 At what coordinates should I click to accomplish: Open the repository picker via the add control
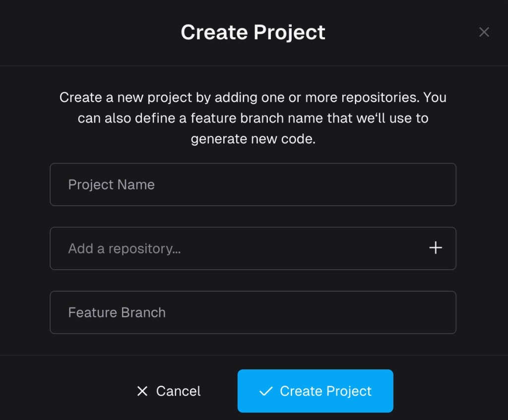(x=436, y=248)
